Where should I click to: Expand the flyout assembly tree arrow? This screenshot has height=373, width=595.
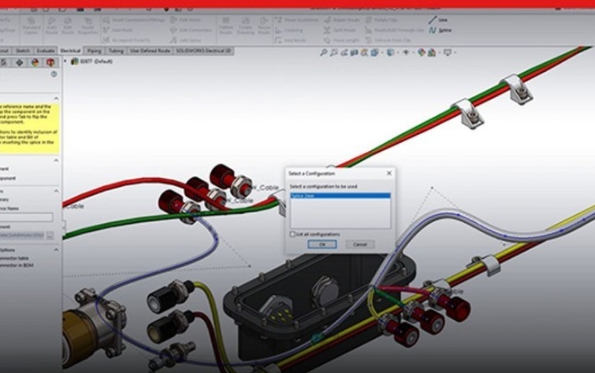tap(65, 61)
